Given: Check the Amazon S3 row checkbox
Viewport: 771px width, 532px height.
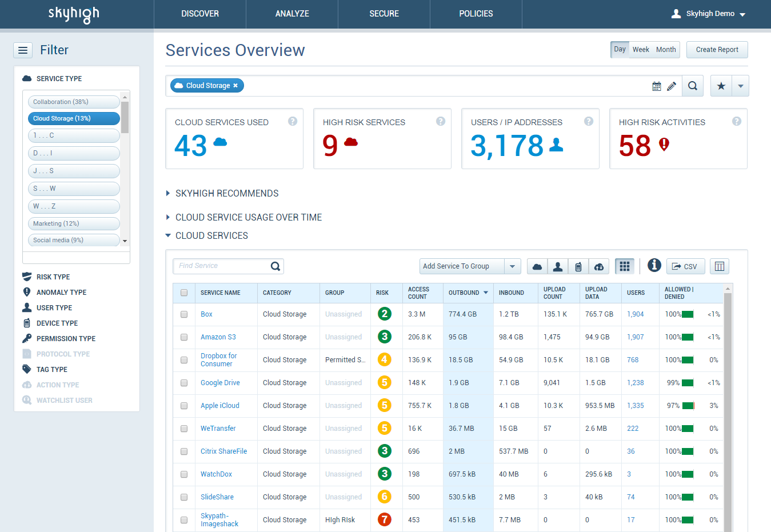Looking at the screenshot, I should [184, 337].
